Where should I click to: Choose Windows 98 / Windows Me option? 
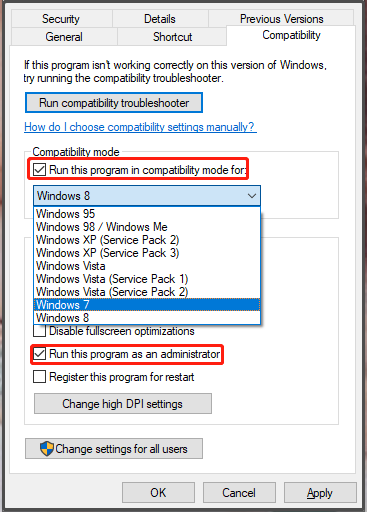pyautogui.click(x=147, y=227)
